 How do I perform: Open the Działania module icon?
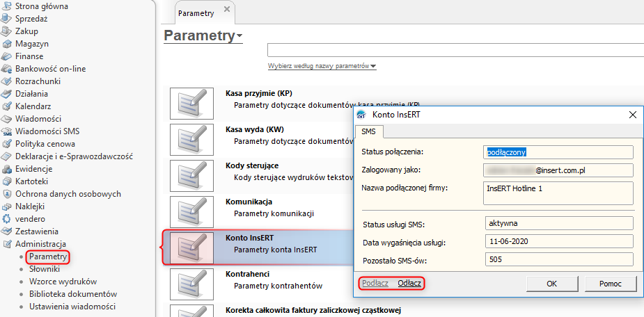[x=6, y=94]
